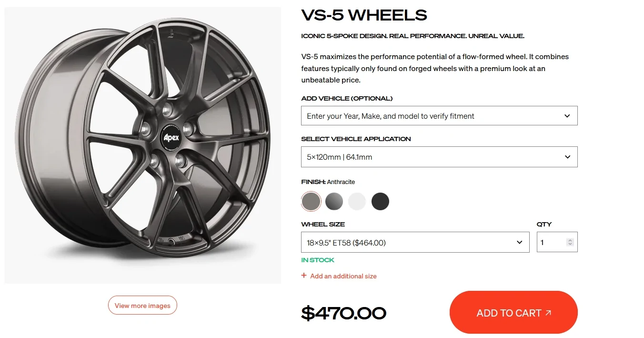Click the VS-5 wheel product image

point(142,143)
